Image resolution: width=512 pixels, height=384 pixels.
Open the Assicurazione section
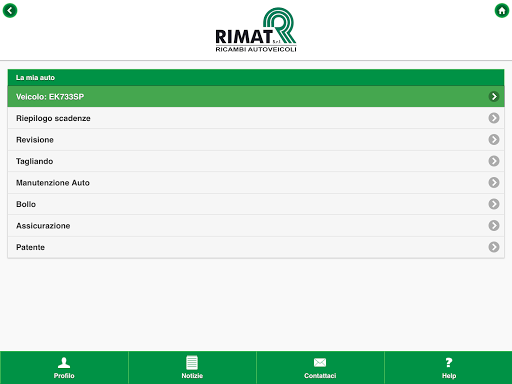pyautogui.click(x=256, y=226)
